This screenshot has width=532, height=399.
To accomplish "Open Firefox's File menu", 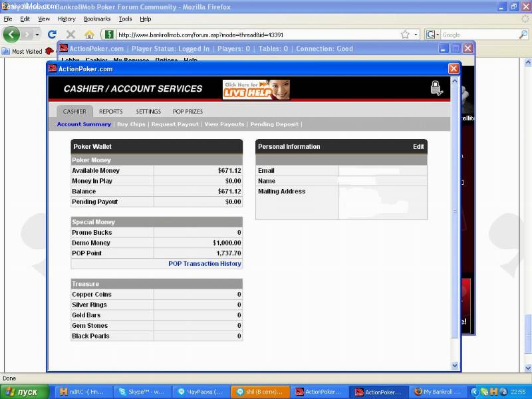I will point(8,19).
